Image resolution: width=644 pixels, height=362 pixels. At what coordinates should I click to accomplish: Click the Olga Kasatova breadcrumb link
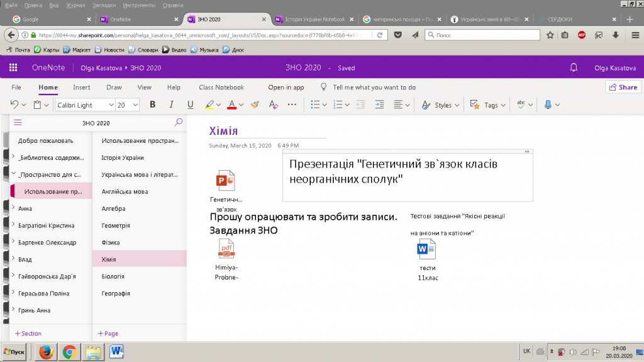tap(101, 68)
